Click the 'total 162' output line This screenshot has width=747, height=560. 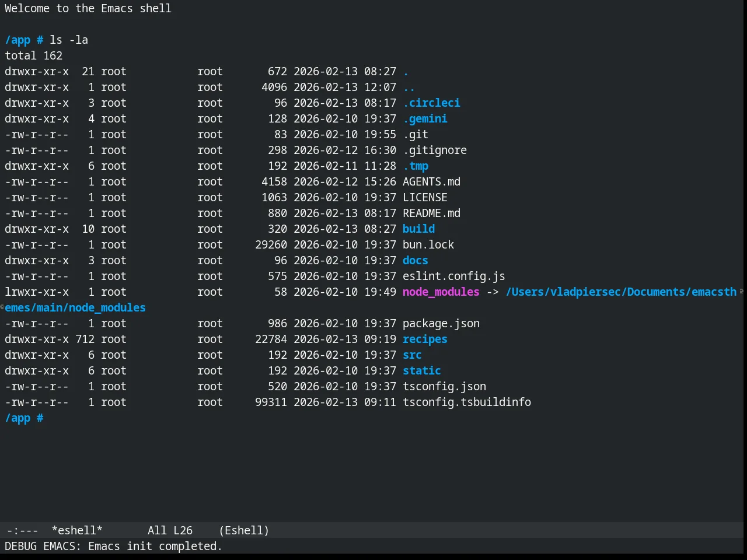tap(33, 55)
